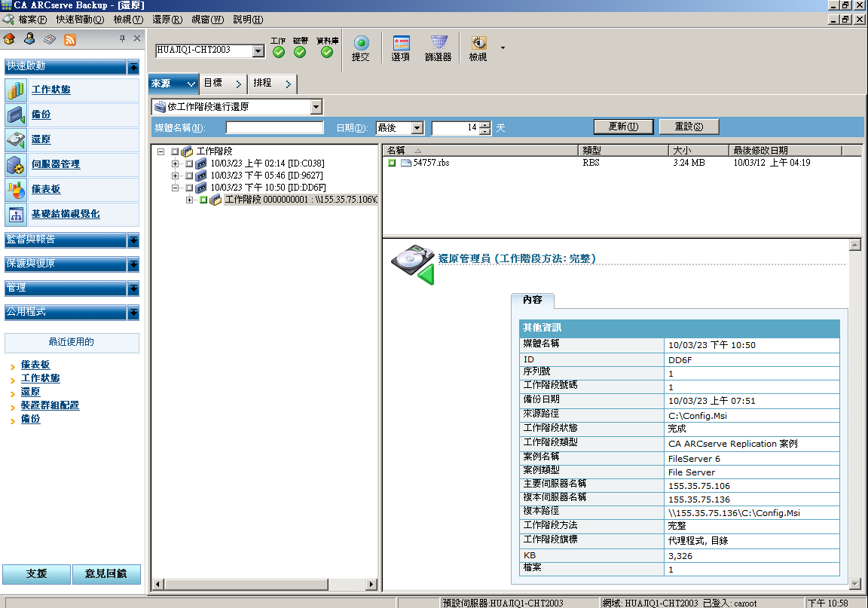Open the 基礎結構視覺化 infrastructure icon

[x=16, y=214]
